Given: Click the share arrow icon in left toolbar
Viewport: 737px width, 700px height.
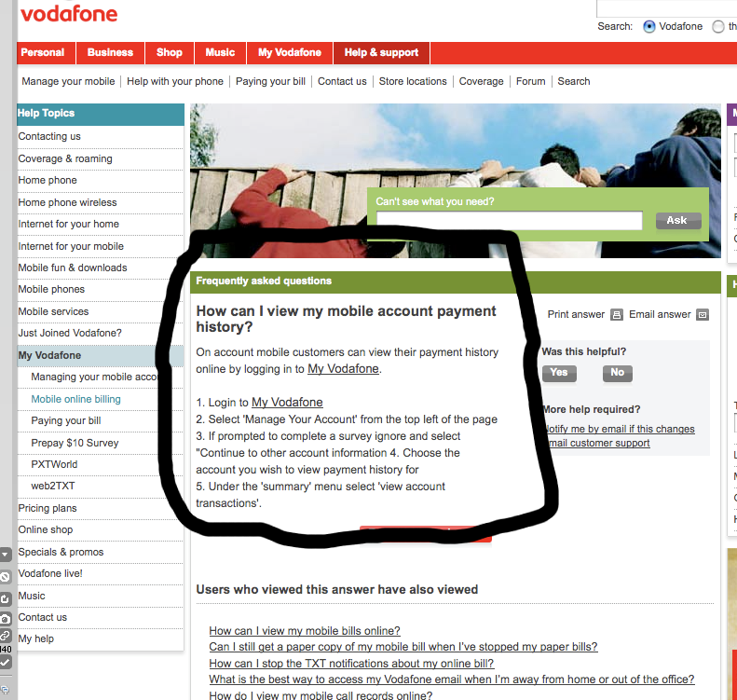Looking at the screenshot, I should click(5, 598).
